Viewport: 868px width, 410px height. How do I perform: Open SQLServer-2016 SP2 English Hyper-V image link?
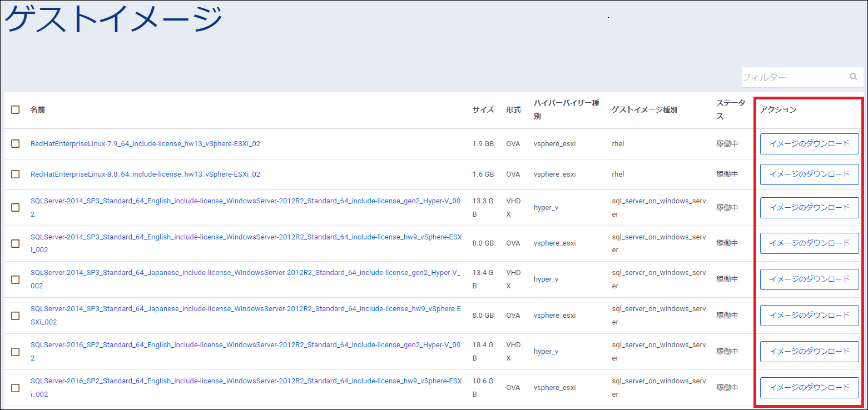click(245, 345)
